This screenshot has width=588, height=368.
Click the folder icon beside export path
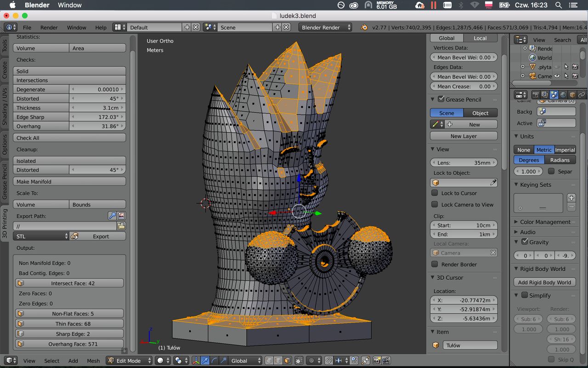click(x=121, y=226)
